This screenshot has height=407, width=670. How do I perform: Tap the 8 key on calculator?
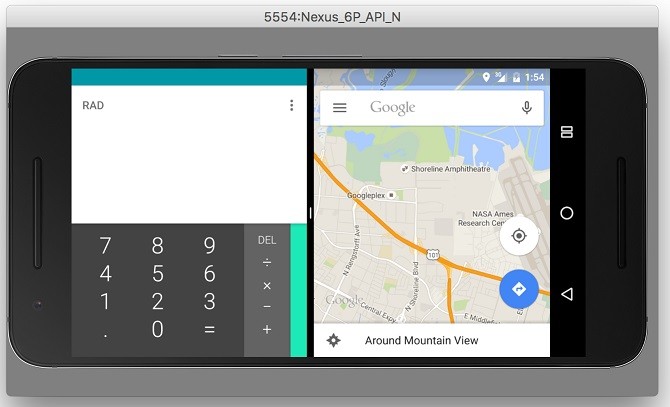click(x=158, y=246)
